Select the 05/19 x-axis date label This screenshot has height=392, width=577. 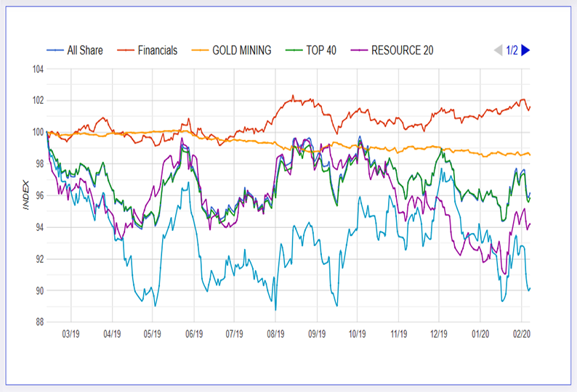point(153,335)
